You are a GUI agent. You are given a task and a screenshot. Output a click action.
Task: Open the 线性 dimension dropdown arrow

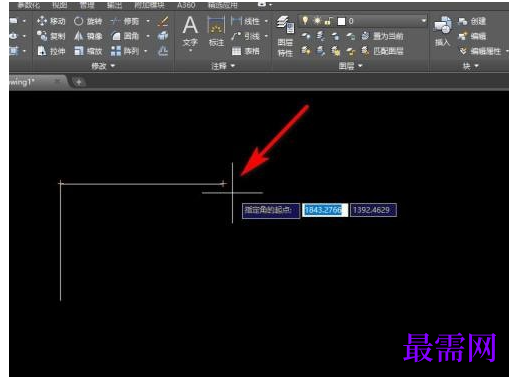pyautogui.click(x=266, y=21)
